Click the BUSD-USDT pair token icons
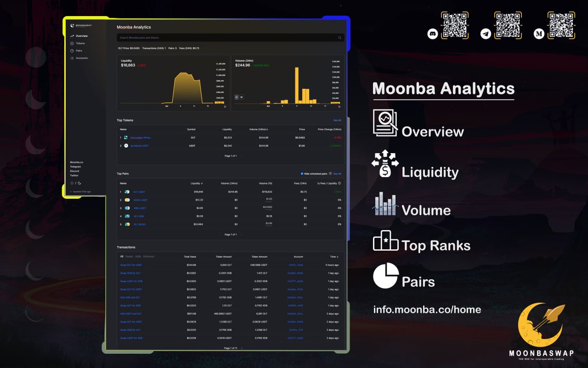This screenshot has width=588, height=368. click(127, 200)
